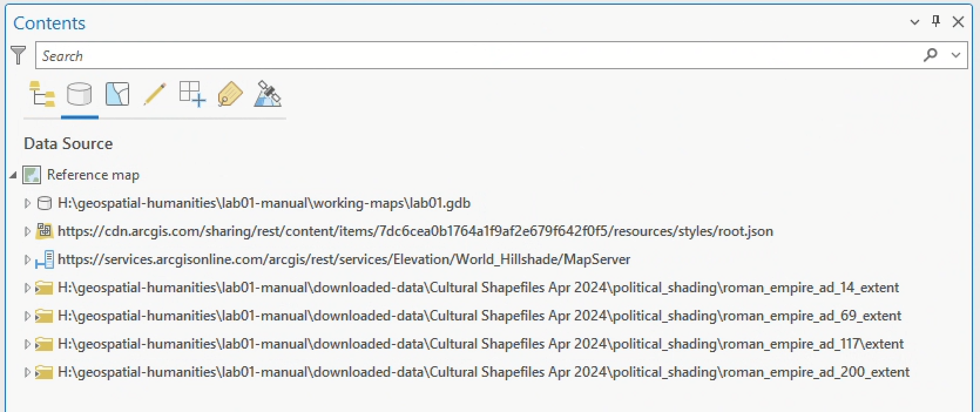Click inside the Search text box

469,56
